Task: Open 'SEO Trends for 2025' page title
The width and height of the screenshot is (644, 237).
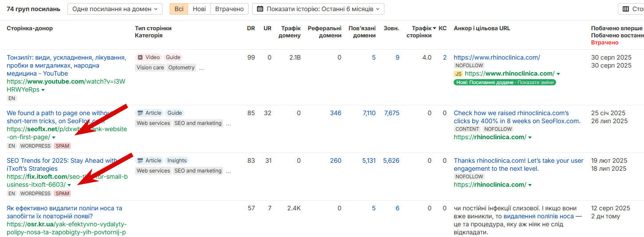Action: (x=62, y=165)
